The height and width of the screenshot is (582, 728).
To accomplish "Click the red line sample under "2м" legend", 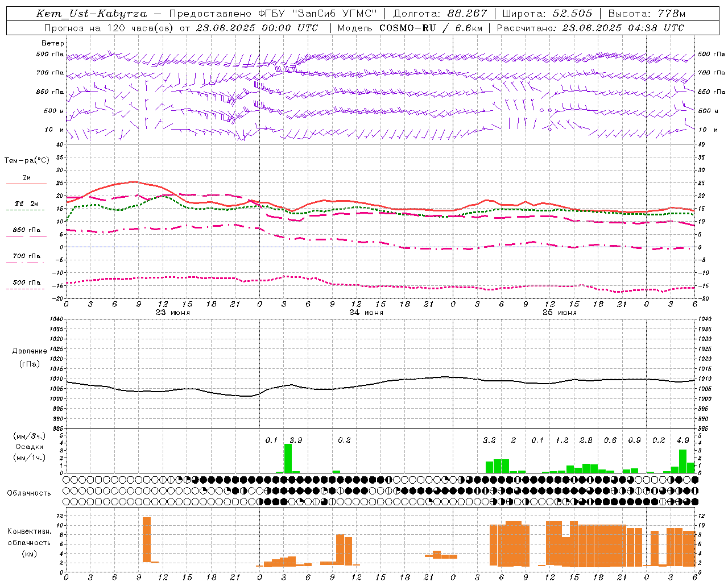I will [x=26, y=184].
